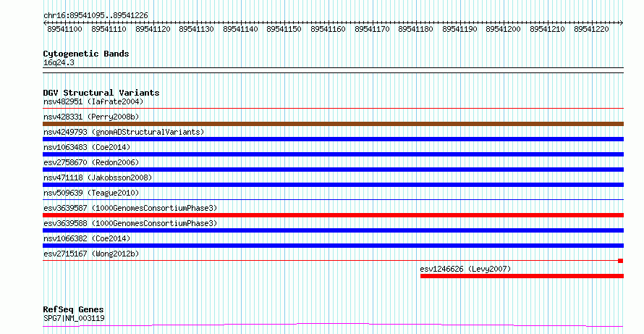
Task: Open nsv4249793 gnomADStructuralVariants label
Action: click(x=124, y=132)
